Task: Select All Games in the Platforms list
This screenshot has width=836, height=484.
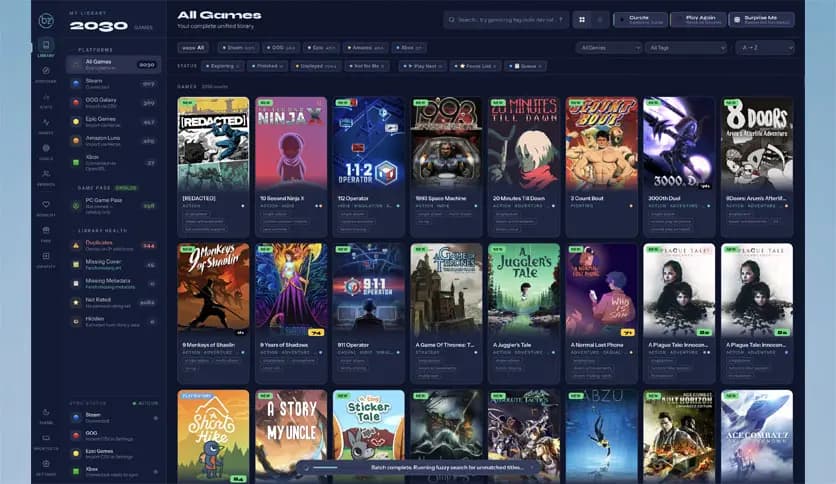Action: pyautogui.click(x=114, y=64)
